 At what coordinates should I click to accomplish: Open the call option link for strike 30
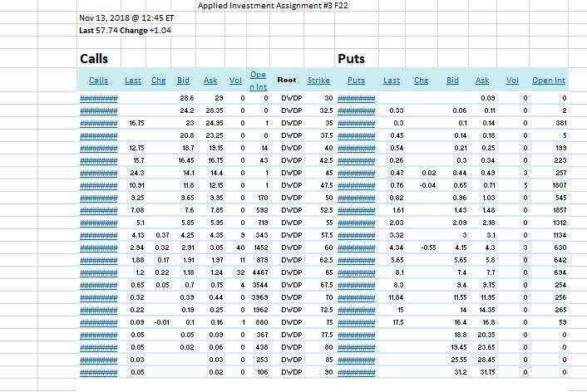pyautogui.click(x=99, y=98)
